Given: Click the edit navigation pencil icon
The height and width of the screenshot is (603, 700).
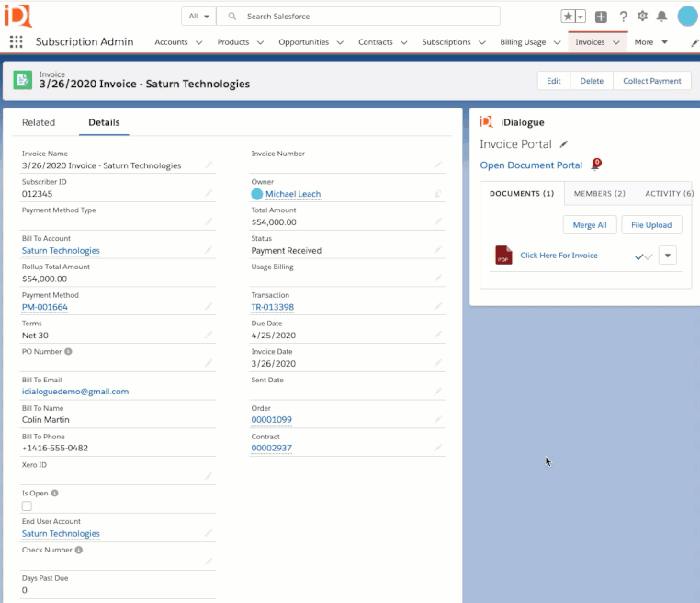Looking at the screenshot, I should (x=694, y=43).
